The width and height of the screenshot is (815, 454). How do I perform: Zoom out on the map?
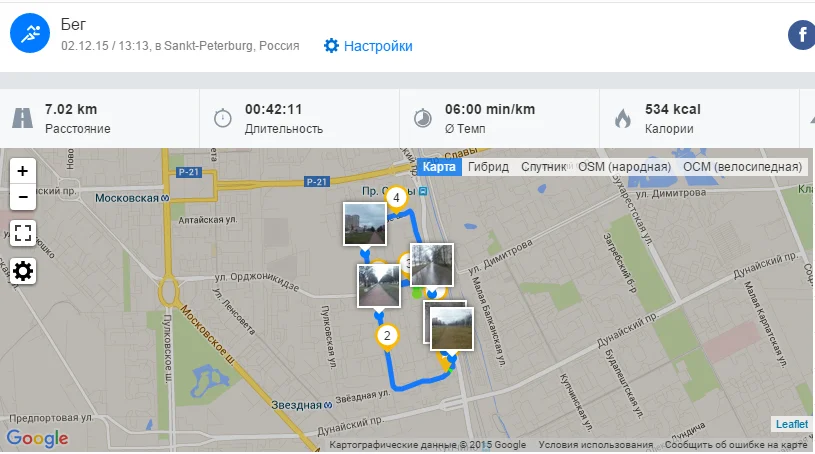point(23,197)
